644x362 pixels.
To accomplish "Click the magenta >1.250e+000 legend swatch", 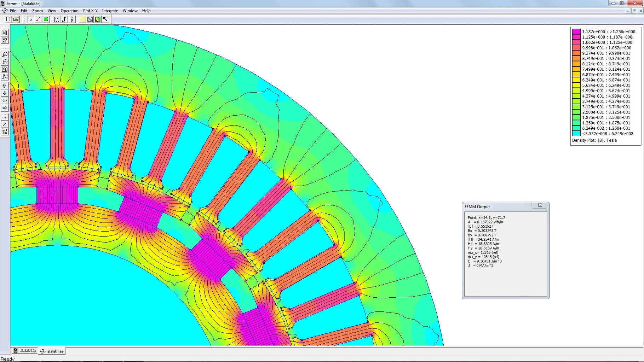I will [x=576, y=31].
